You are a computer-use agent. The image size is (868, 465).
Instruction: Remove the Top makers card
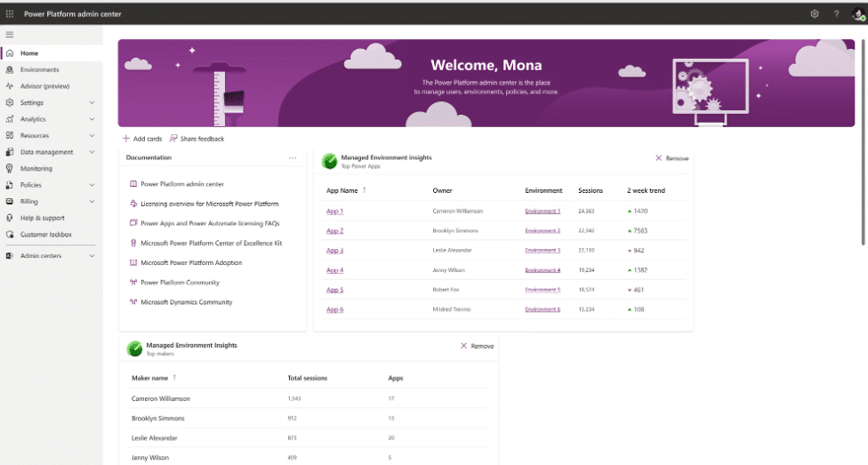[x=478, y=346]
